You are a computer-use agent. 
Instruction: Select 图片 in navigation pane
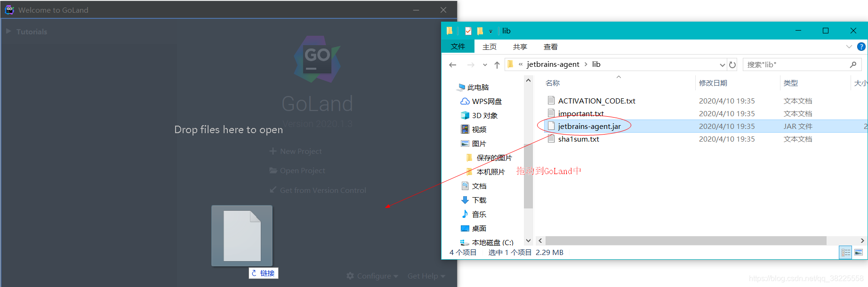click(x=474, y=143)
